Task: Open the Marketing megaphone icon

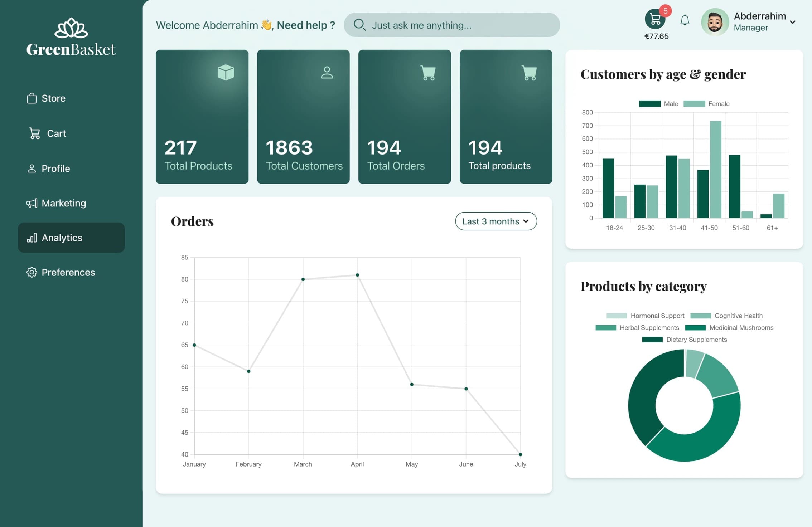Action: 32,203
